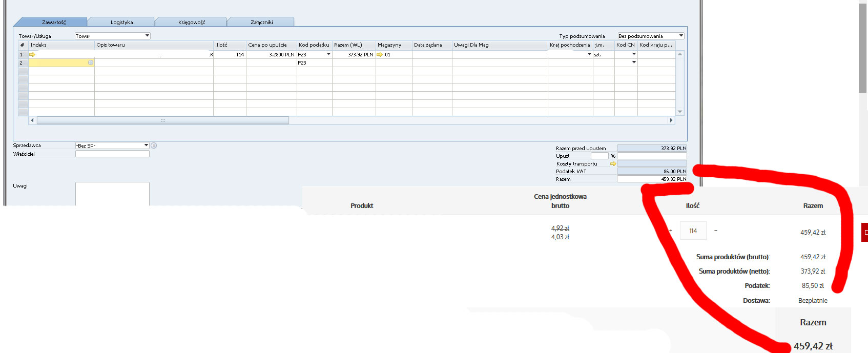
Task: Click the yellow Indeks cell in row 2
Action: tap(61, 63)
